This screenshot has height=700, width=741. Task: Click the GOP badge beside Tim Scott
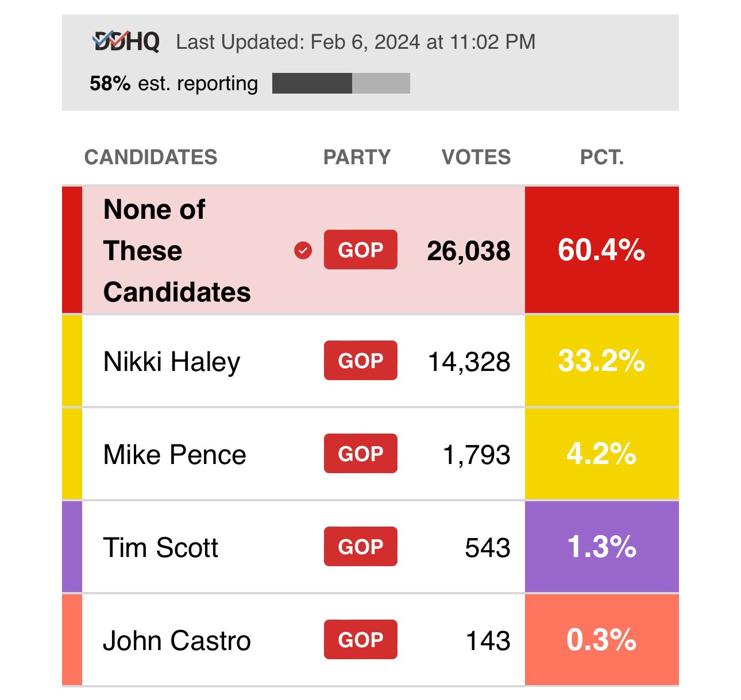[360, 547]
